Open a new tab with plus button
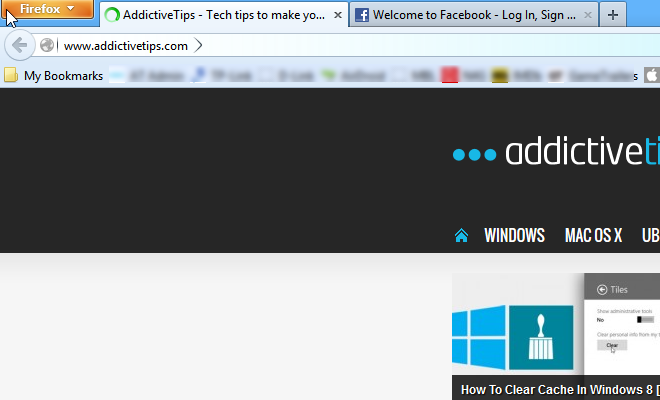Image resolution: width=660 pixels, height=400 pixels. tap(613, 15)
